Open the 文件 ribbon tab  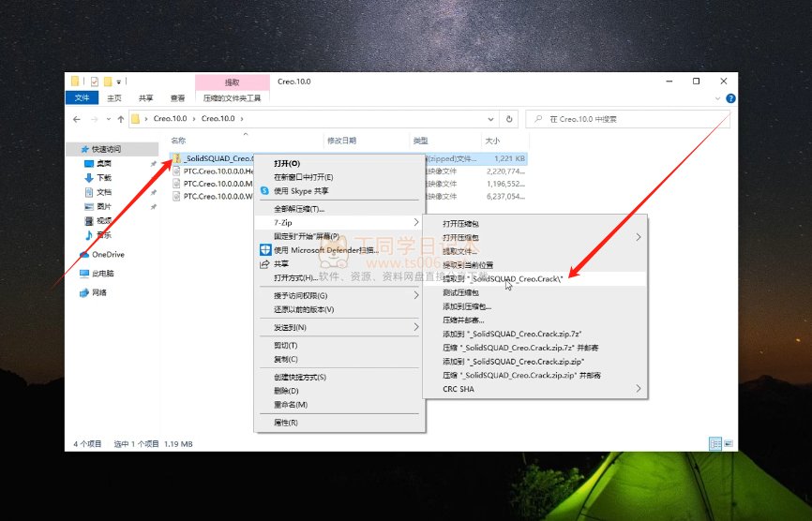82,97
